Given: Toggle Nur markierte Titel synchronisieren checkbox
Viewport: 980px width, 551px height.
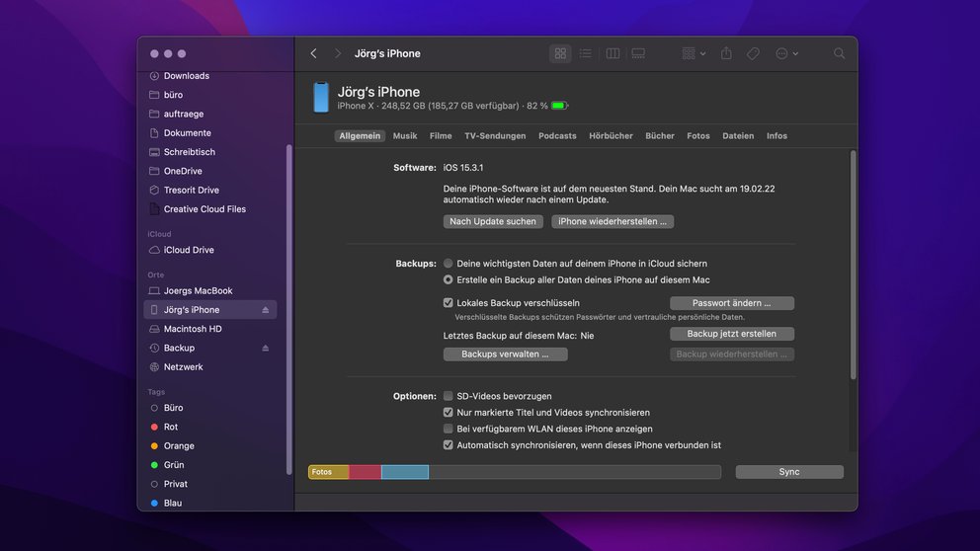Looking at the screenshot, I should click(x=449, y=413).
